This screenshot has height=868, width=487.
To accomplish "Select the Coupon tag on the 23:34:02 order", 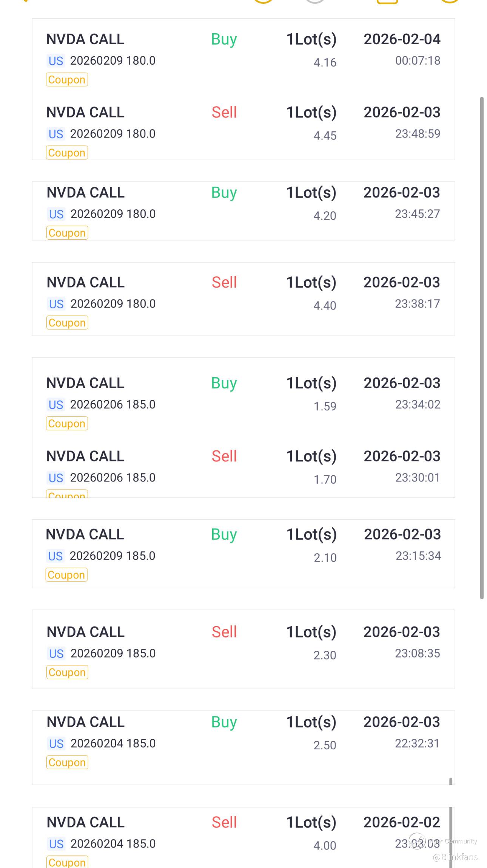I will pyautogui.click(x=67, y=424).
